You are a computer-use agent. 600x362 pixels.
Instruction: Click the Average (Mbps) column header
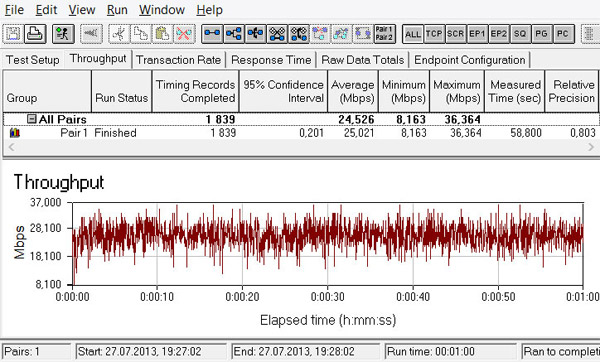[353, 91]
